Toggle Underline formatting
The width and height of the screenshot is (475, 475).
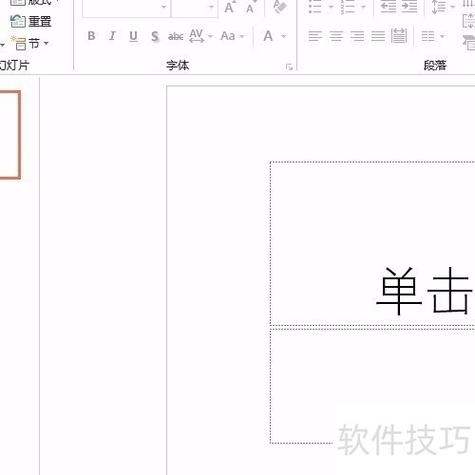point(133,36)
